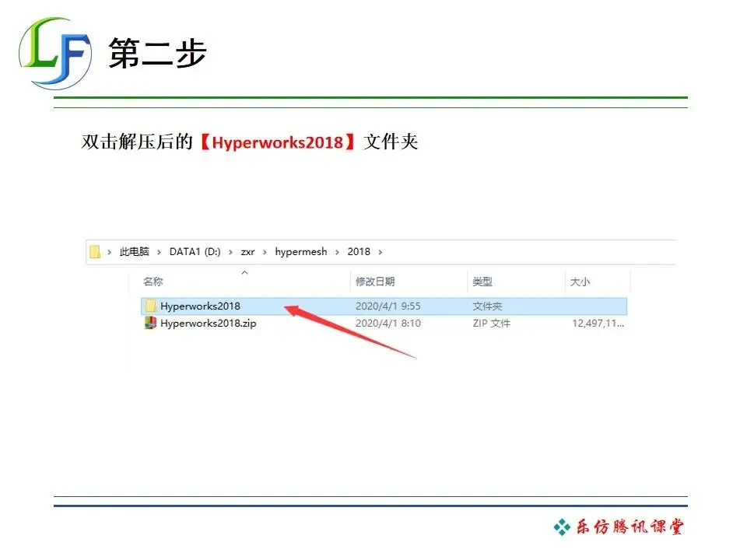Click the size value 12,497,11...

pyautogui.click(x=598, y=324)
